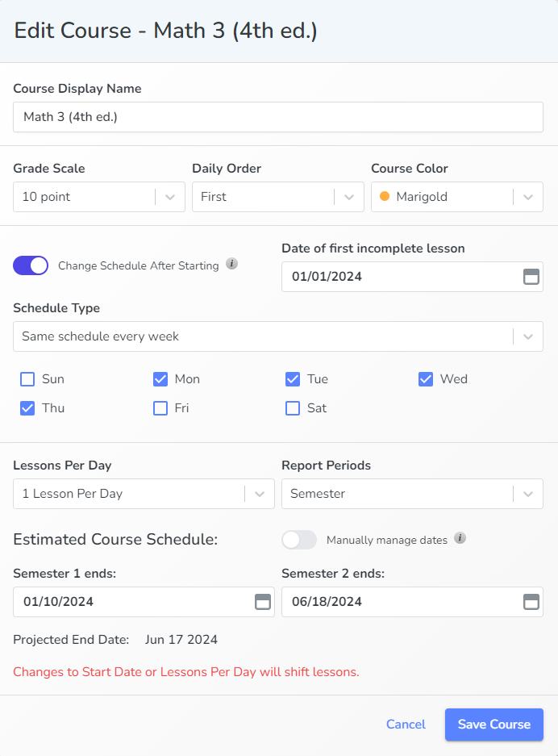Uncheck the Mon checkbox

[x=160, y=379]
